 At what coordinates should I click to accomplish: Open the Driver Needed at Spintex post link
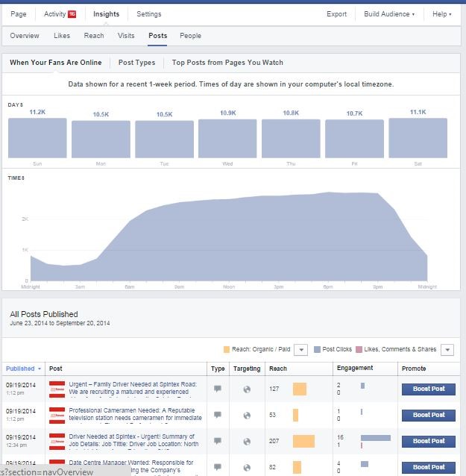pyautogui.click(x=133, y=440)
